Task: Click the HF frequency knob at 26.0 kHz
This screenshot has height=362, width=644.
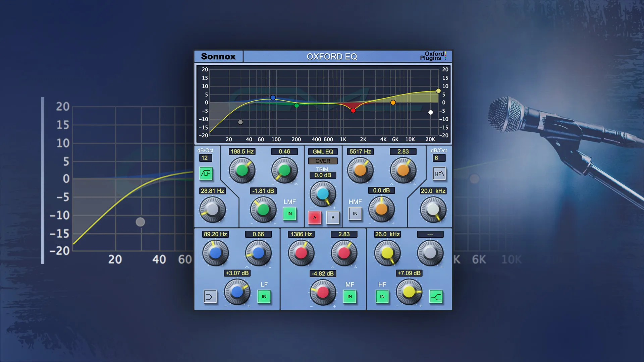Action: click(387, 253)
